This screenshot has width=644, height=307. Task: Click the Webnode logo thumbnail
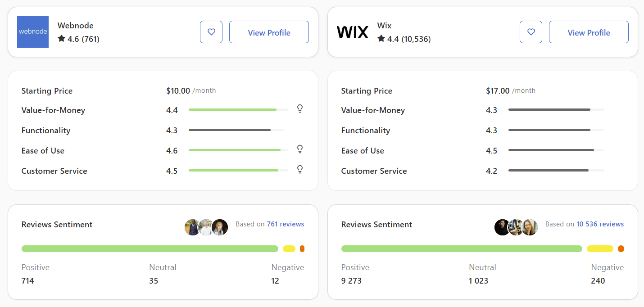(33, 32)
